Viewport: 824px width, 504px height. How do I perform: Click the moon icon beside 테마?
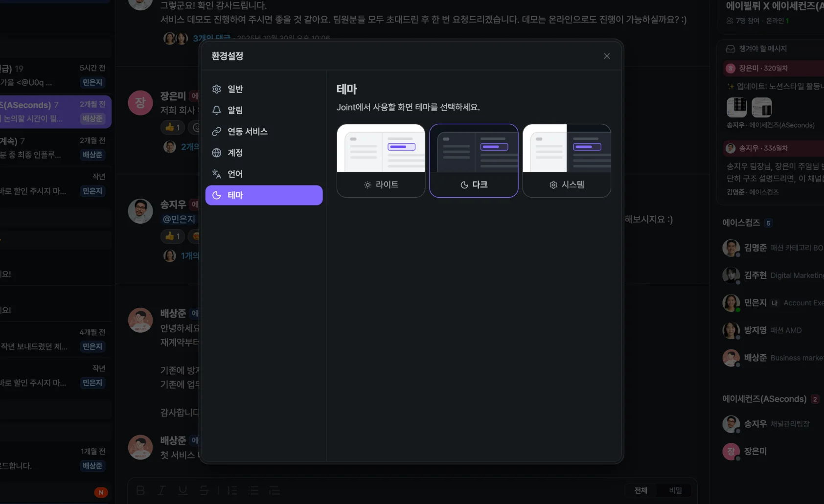click(216, 195)
